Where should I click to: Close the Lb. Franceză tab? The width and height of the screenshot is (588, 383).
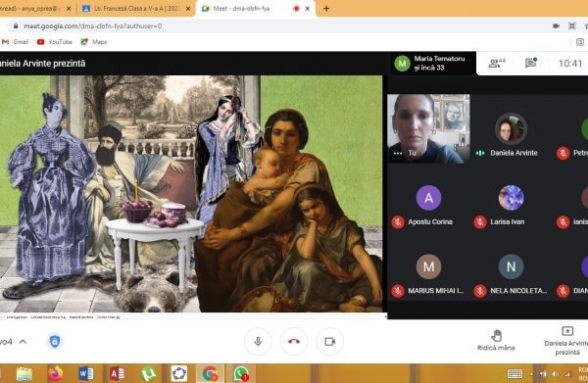coord(188,8)
